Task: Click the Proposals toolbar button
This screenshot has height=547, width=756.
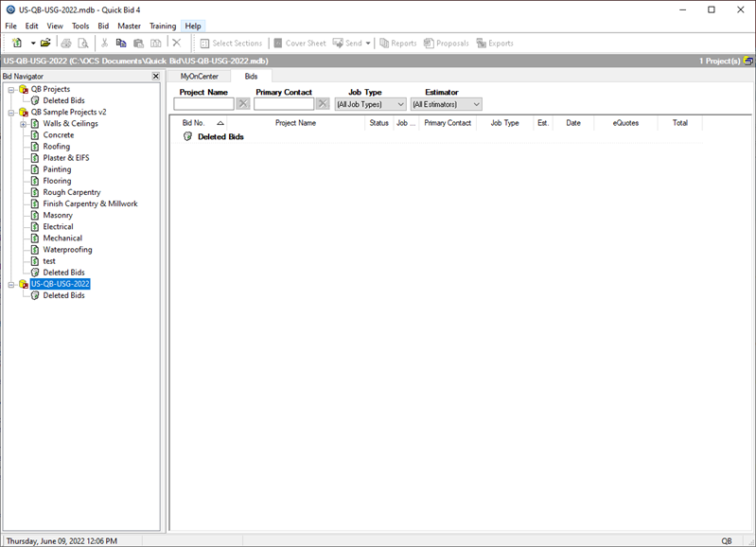Action: tap(447, 43)
